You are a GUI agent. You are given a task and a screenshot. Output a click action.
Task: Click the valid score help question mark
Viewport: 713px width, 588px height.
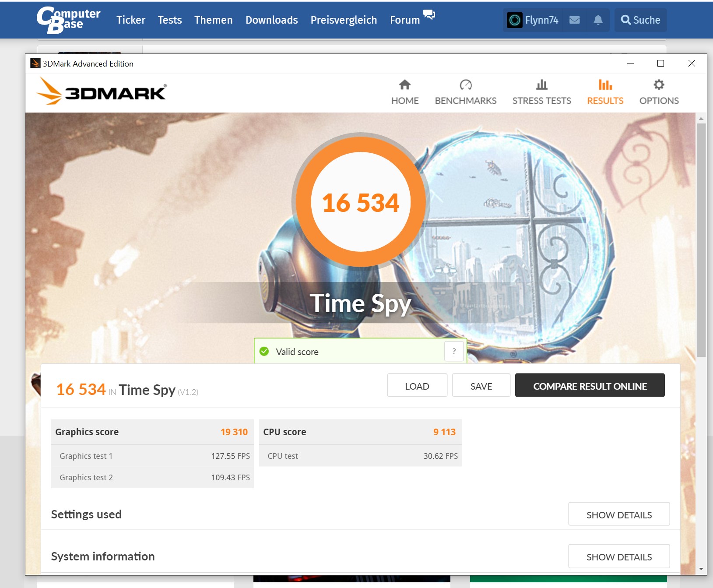[454, 351]
